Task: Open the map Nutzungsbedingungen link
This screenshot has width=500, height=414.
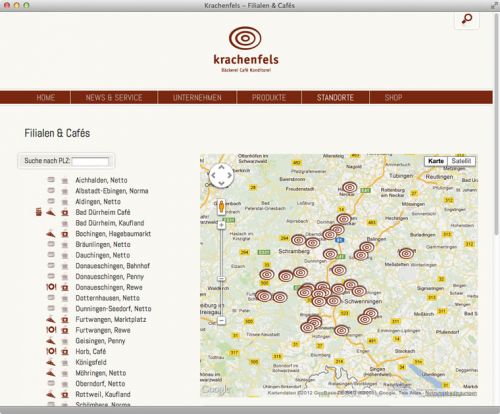Action: click(x=451, y=393)
